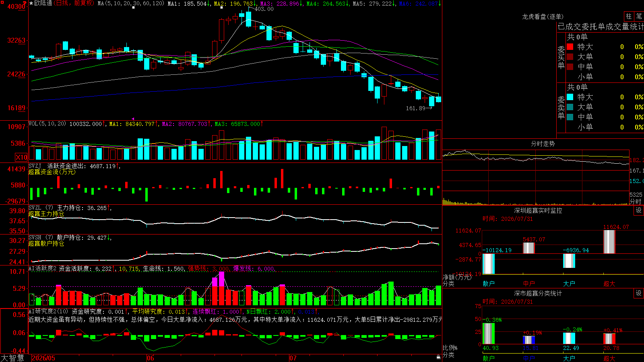Click the AI活跃度2 indicator label
The width and height of the screenshot is (644, 362).
[x=42, y=268]
